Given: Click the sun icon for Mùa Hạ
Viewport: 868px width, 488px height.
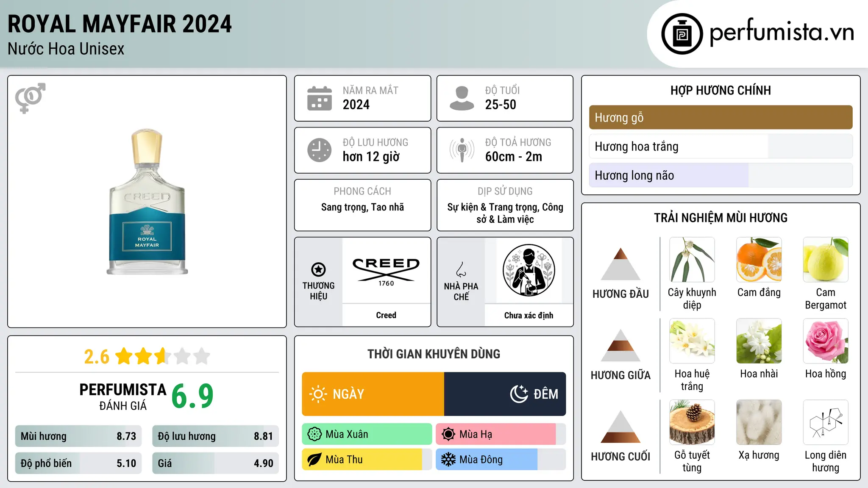Looking at the screenshot, I should [448, 434].
